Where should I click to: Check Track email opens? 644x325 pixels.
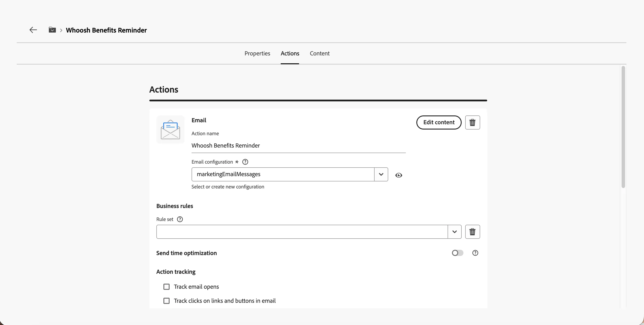coord(166,287)
